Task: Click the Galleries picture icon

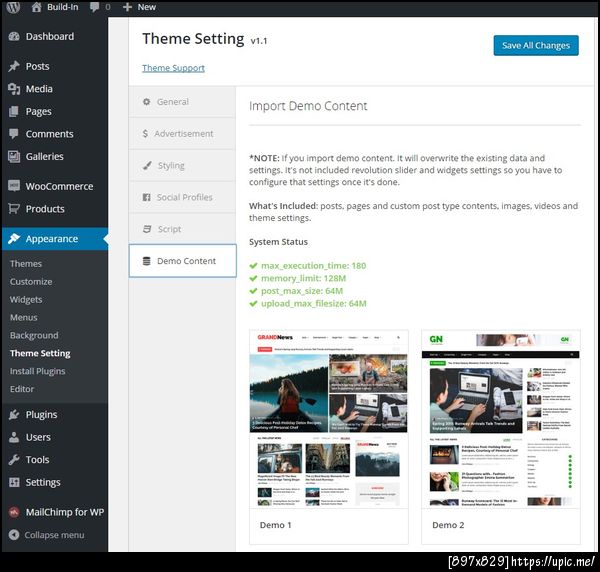Action: click(14, 156)
